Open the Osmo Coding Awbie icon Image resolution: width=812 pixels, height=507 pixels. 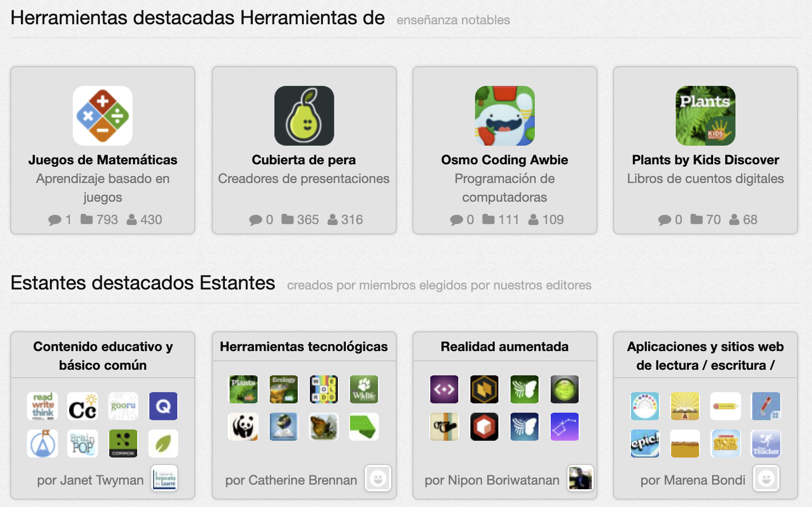click(x=505, y=116)
